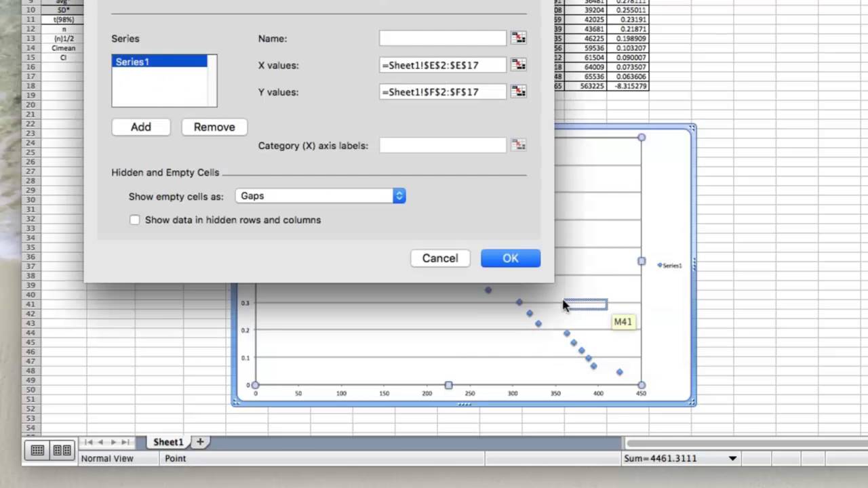Click the Y values input field
This screenshot has width=868, height=488.
(443, 91)
